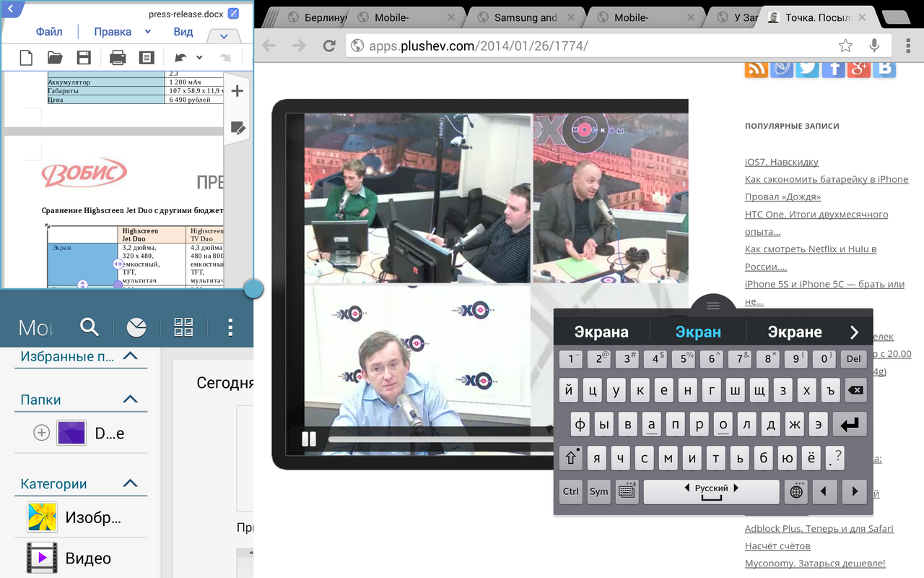This screenshot has height=578, width=924.
Task: Collapse the Категории section
Action: pos(130,484)
